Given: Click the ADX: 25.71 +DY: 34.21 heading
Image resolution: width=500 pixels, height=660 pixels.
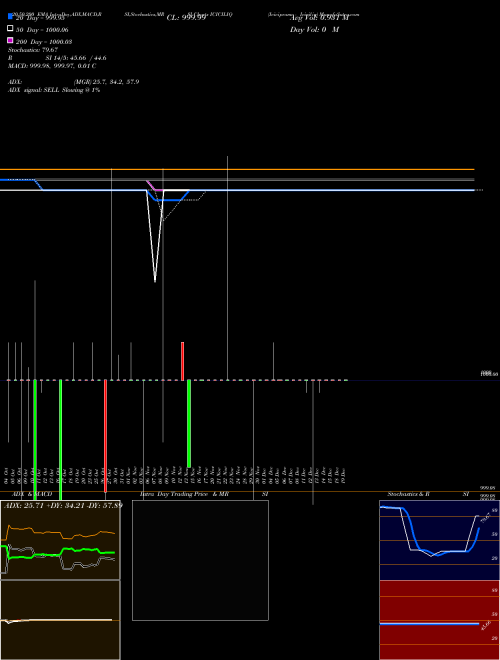Looking at the screenshot, I should 63,505.
